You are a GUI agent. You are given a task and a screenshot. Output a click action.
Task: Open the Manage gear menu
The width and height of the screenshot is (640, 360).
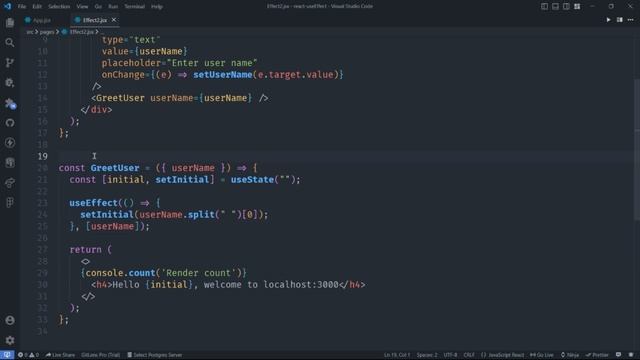pos(10,340)
